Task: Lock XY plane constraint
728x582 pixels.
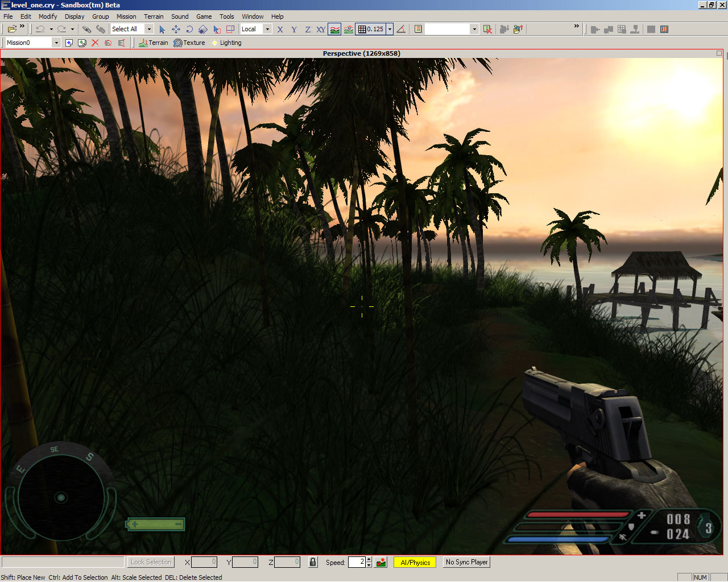Action: click(321, 29)
